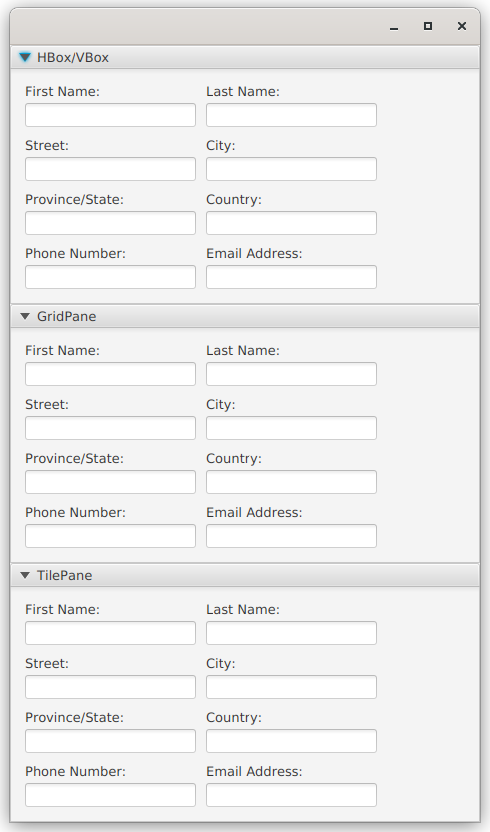The width and height of the screenshot is (490, 832).
Task: Click the GridPane title bar label
Action: pos(66,316)
